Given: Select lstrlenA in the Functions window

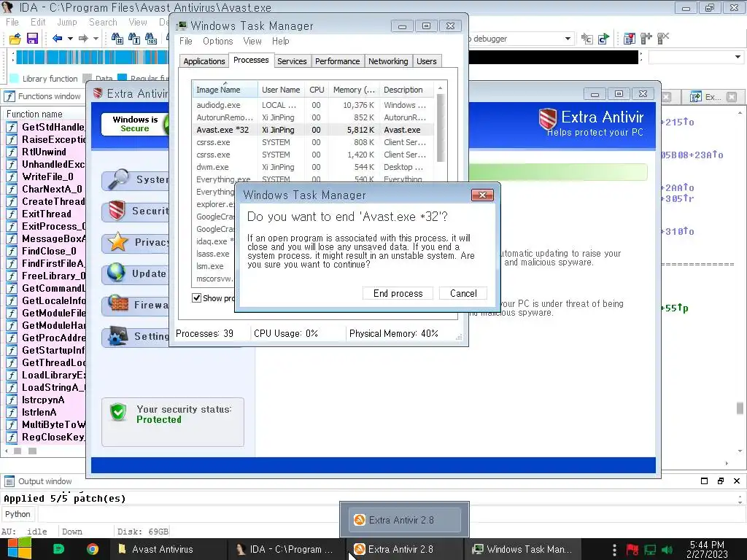Looking at the screenshot, I should click(46, 413).
